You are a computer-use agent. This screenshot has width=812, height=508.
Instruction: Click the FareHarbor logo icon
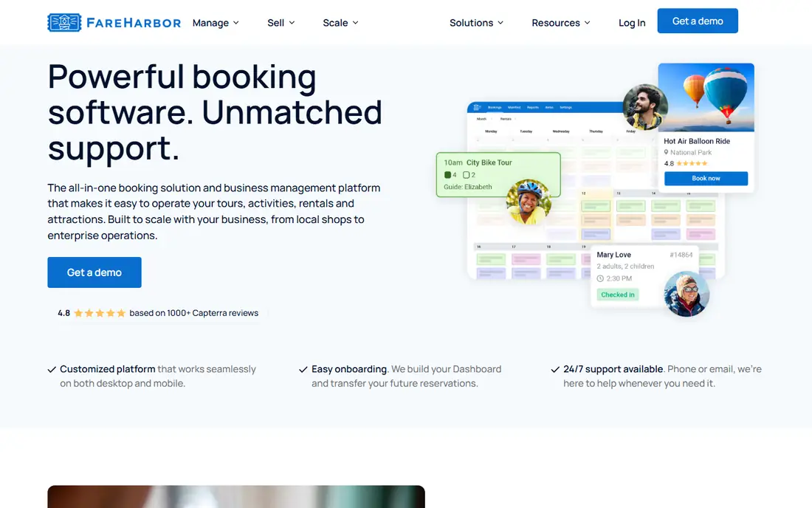pyautogui.click(x=64, y=22)
